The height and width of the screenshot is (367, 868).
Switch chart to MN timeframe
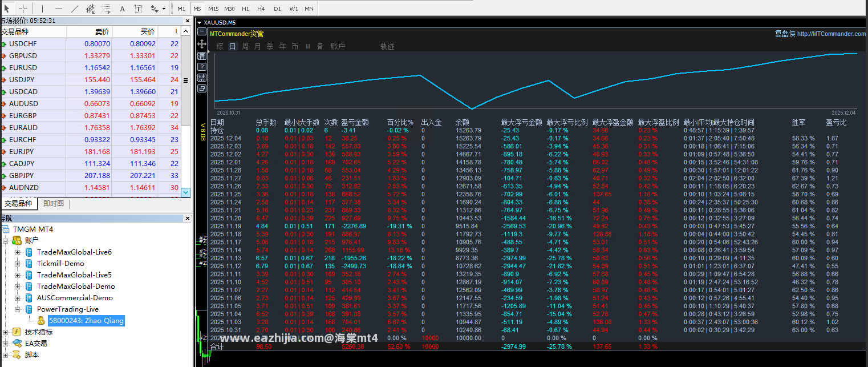(309, 9)
